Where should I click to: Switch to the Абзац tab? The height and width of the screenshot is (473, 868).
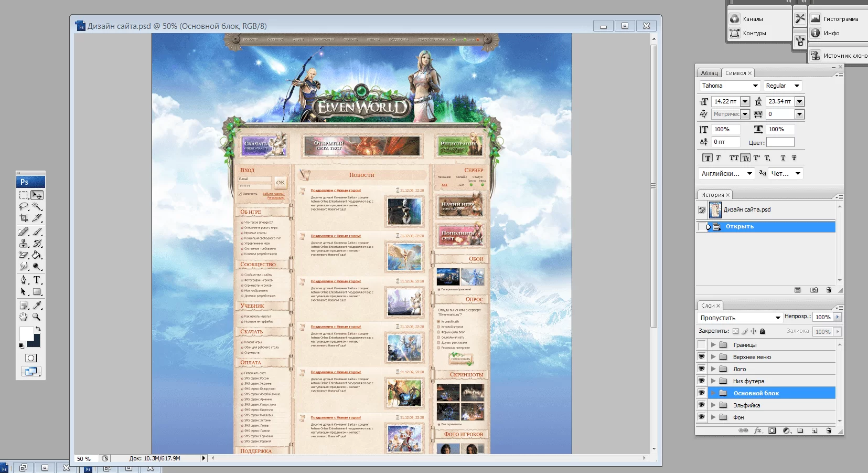coord(709,73)
